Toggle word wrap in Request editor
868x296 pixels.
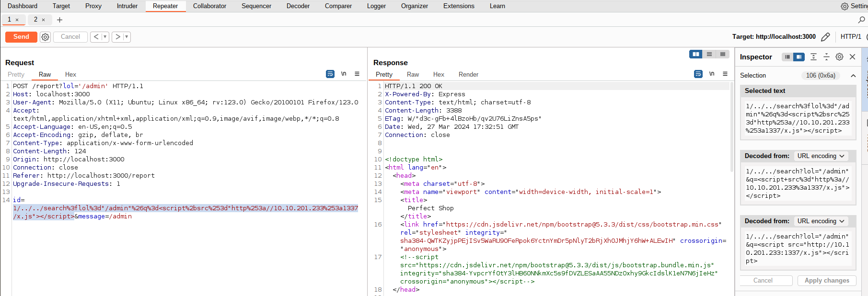[330, 74]
